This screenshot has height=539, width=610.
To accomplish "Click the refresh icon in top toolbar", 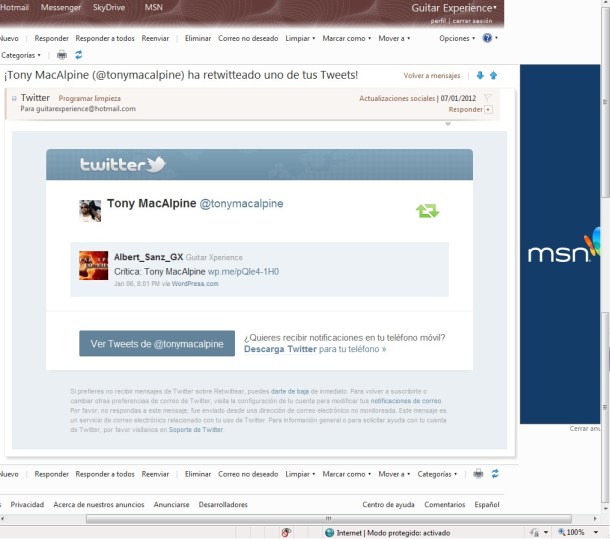I will (78, 55).
